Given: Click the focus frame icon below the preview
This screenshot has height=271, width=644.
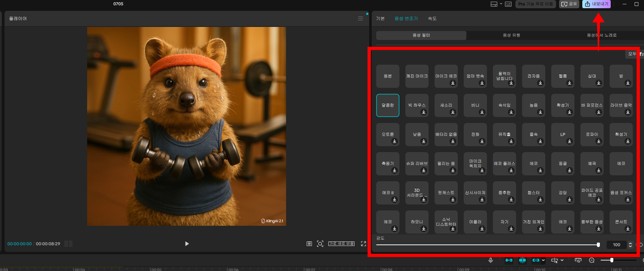Looking at the screenshot, I should click(320, 244).
